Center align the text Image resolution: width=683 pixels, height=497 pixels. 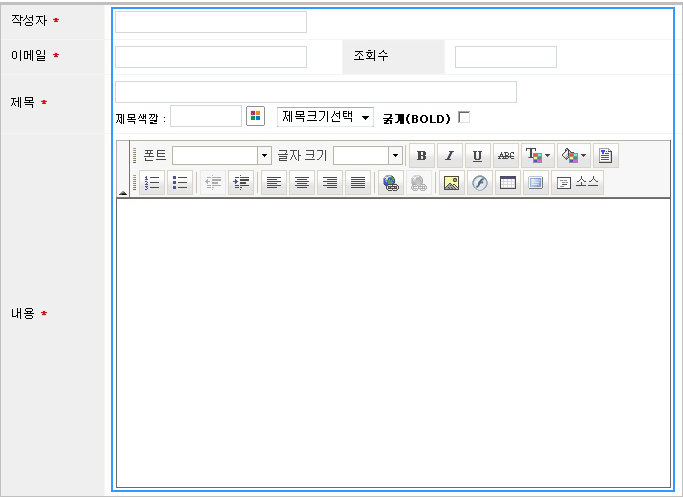pyautogui.click(x=301, y=183)
